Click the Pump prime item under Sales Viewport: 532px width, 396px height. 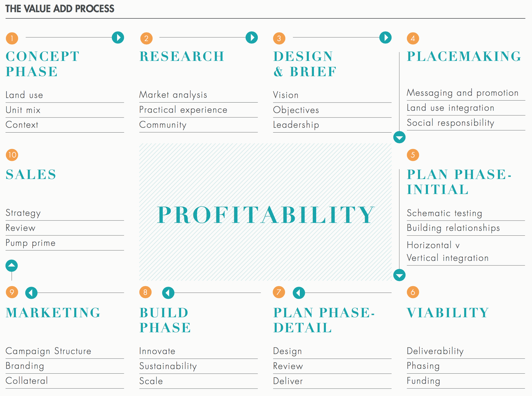pos(31,243)
